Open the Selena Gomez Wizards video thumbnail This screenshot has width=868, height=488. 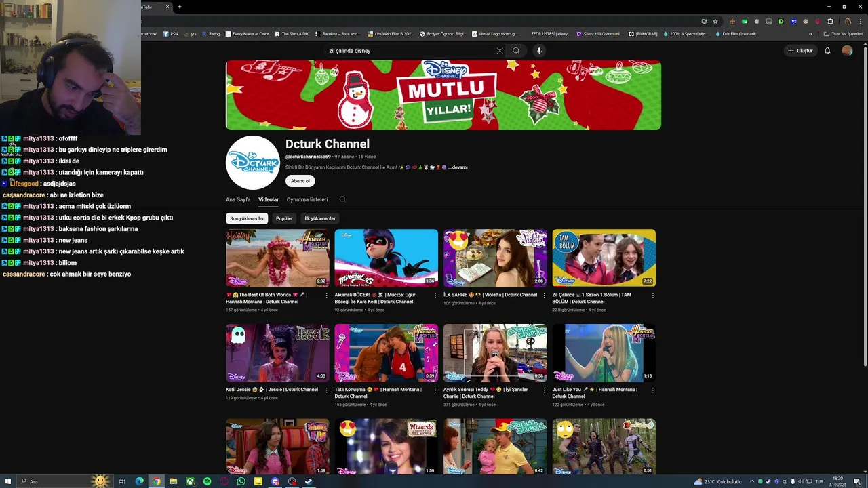click(x=386, y=447)
